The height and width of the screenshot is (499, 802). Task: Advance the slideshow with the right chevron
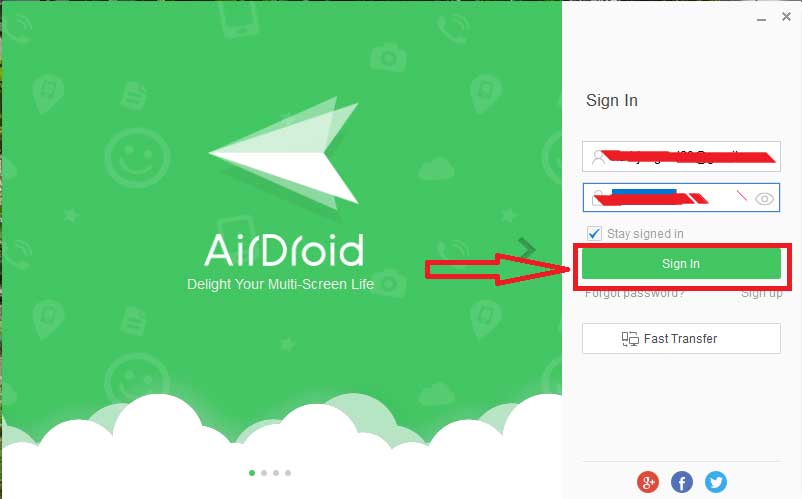527,249
